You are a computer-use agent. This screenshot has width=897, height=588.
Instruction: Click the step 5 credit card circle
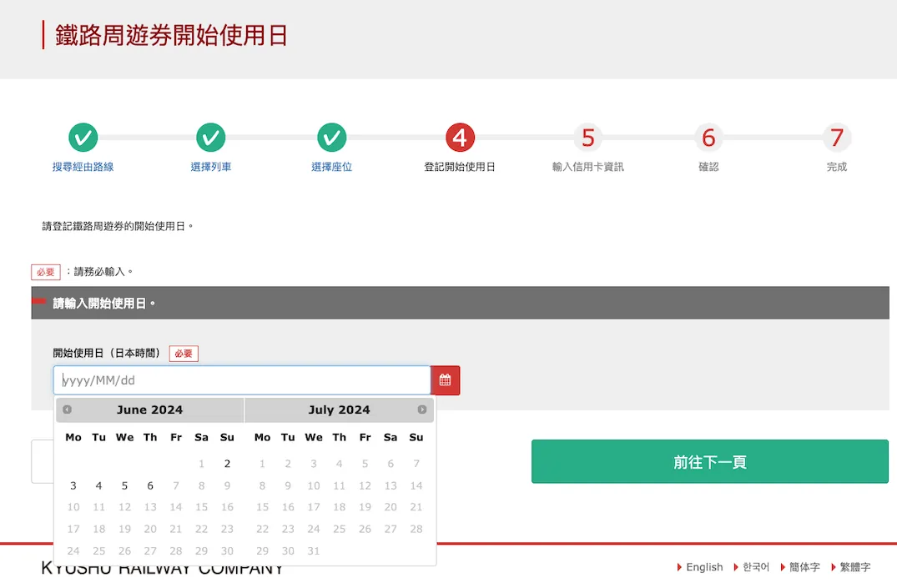point(588,138)
